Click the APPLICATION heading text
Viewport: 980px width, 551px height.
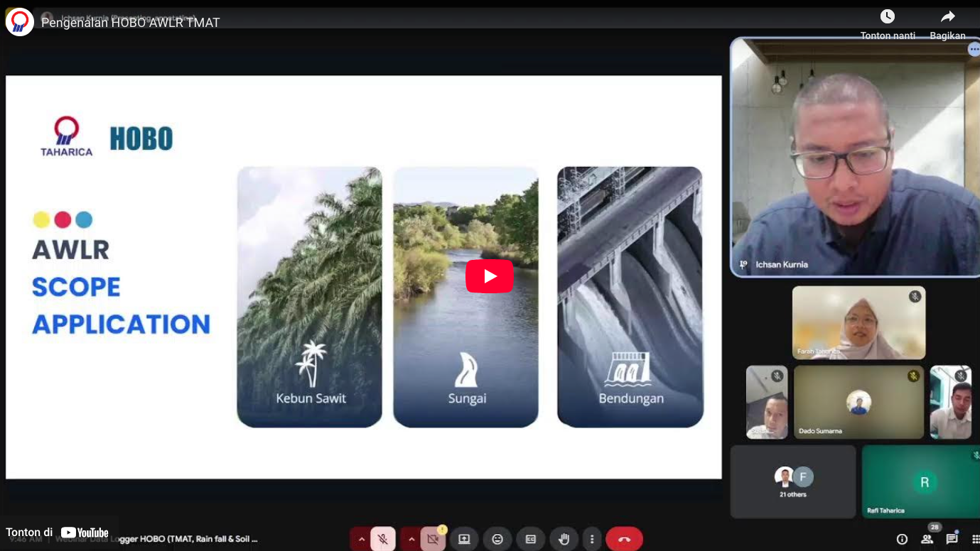(x=122, y=324)
